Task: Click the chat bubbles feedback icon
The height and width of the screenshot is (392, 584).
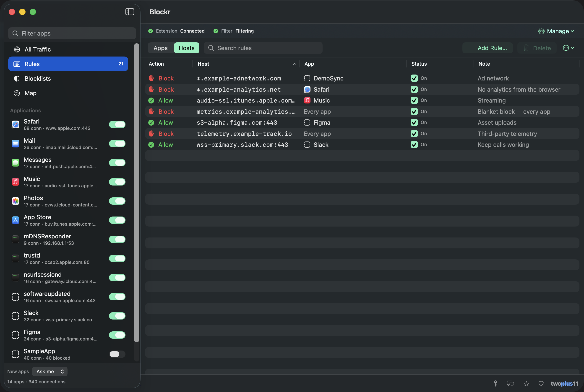Action: tap(511, 384)
